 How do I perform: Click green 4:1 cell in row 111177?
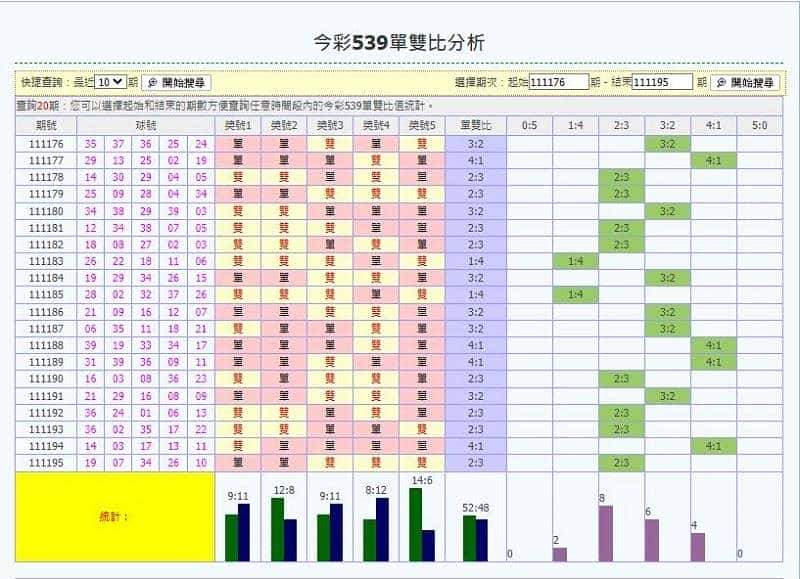click(713, 161)
